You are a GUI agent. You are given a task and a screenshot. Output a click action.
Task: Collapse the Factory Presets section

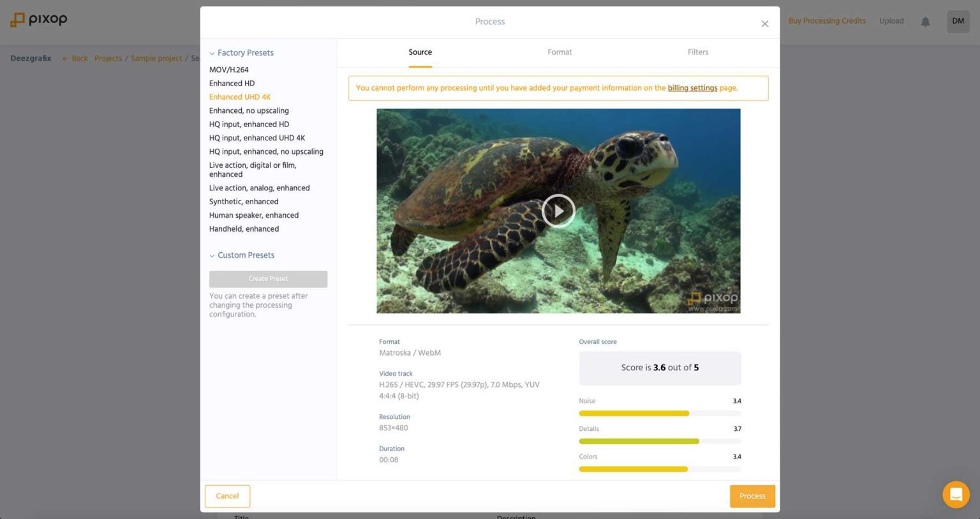coord(212,52)
